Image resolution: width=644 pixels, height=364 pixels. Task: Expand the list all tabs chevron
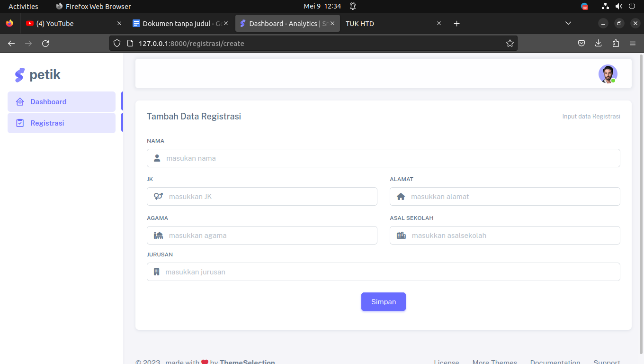coord(568,23)
